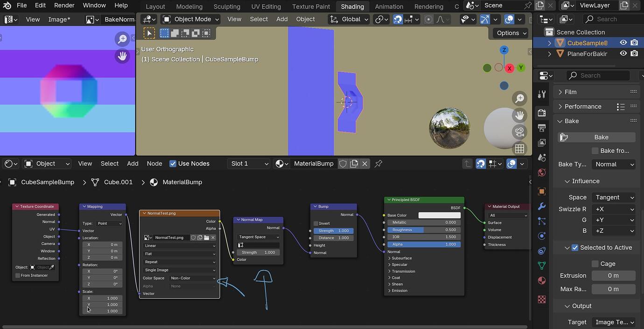Click the Base Color swatch
The width and height of the screenshot is (644, 329).
coord(439,215)
